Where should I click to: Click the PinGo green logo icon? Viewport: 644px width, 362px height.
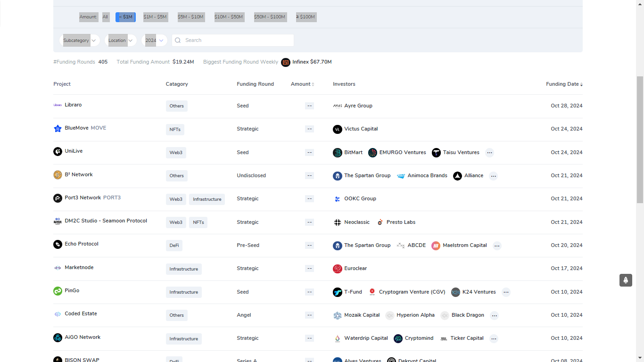point(58,291)
